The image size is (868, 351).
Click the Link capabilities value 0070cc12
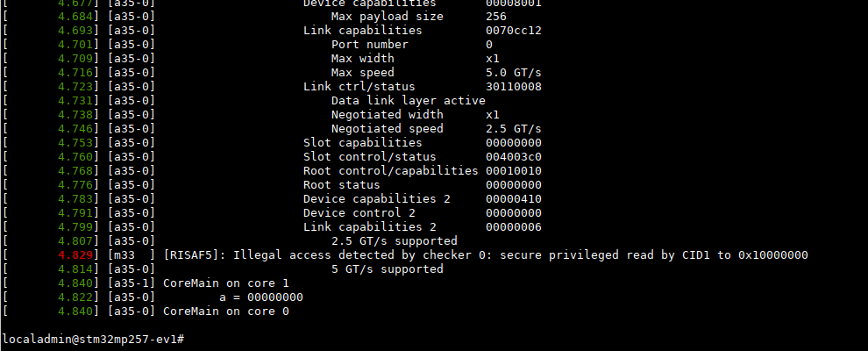513,31
